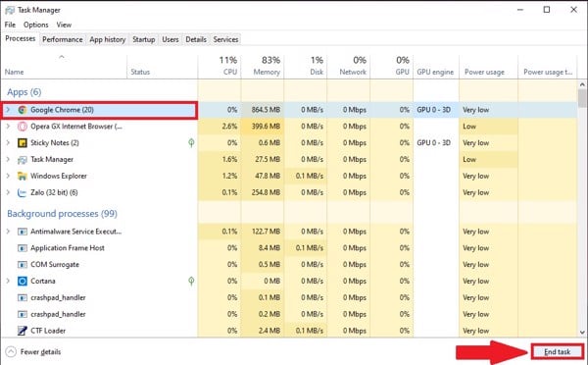Expand the Google Chrome (20) process group
Screen dimensions: 588x365
tap(8, 110)
